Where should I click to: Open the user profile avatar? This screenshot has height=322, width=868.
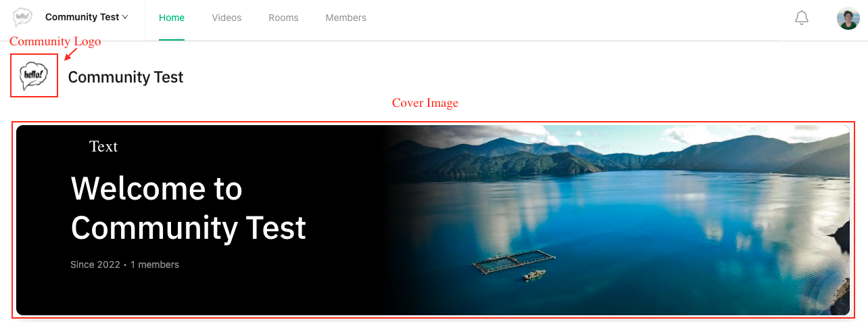point(848,18)
